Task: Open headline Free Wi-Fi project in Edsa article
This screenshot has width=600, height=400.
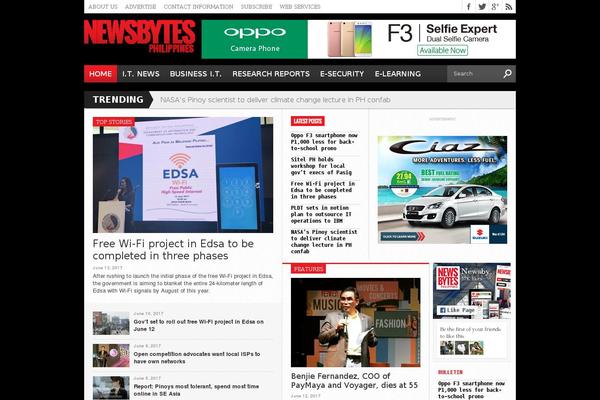Action: pyautogui.click(x=173, y=250)
